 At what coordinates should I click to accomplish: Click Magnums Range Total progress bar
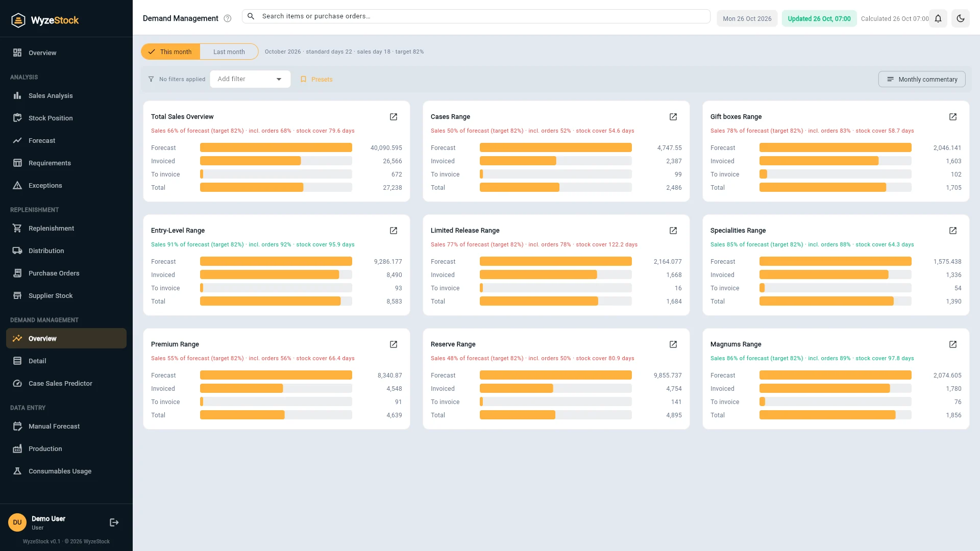[836, 415]
